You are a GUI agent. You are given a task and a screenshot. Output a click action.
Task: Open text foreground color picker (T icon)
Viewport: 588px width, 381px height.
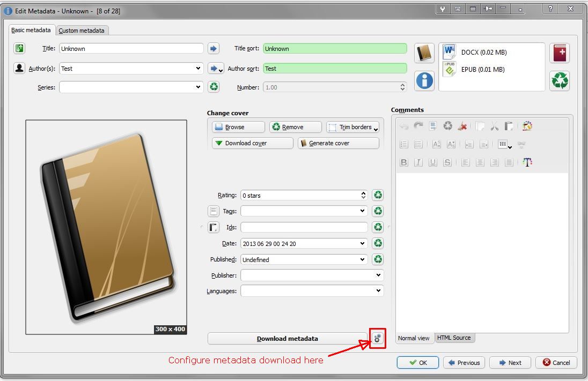tap(527, 162)
